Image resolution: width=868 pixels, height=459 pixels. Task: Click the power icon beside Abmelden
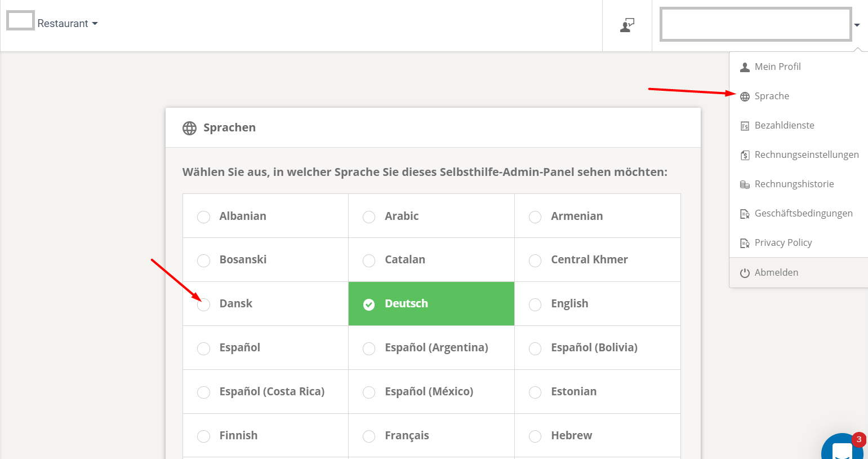pos(745,272)
